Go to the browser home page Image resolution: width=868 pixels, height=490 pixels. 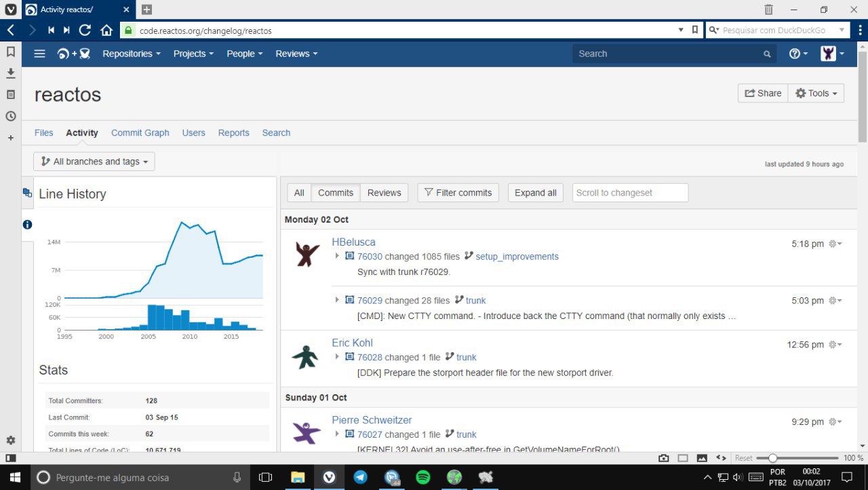pos(106,30)
